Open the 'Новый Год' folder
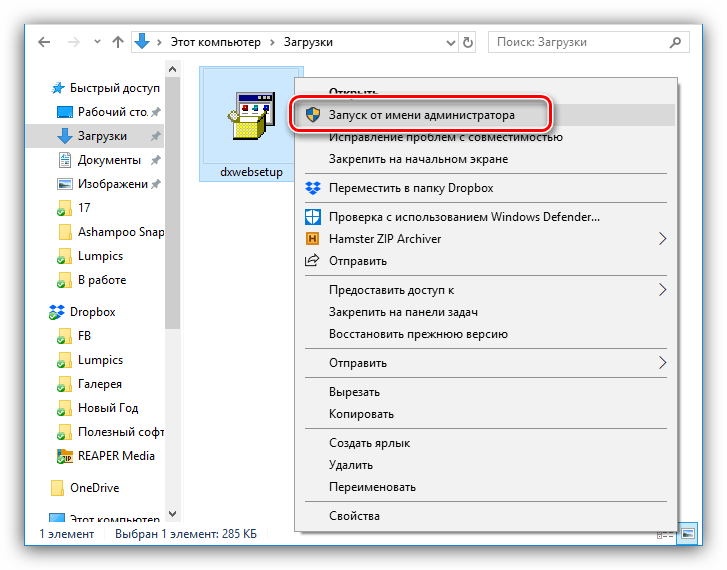 pyautogui.click(x=108, y=408)
